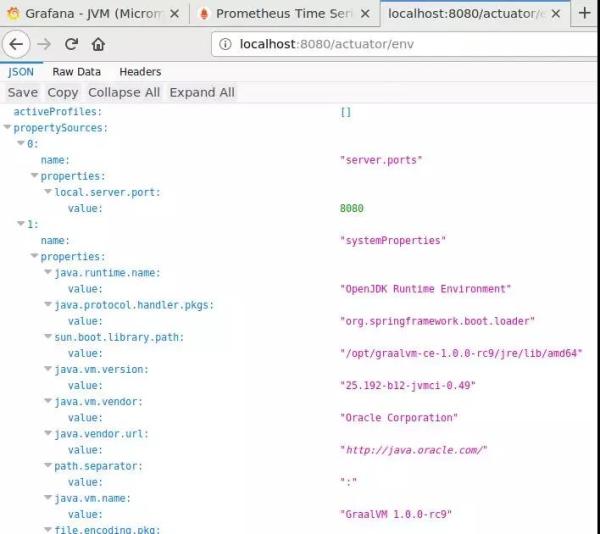Click the "server.ports" value
The width and height of the screenshot is (600, 534).
[381, 160]
